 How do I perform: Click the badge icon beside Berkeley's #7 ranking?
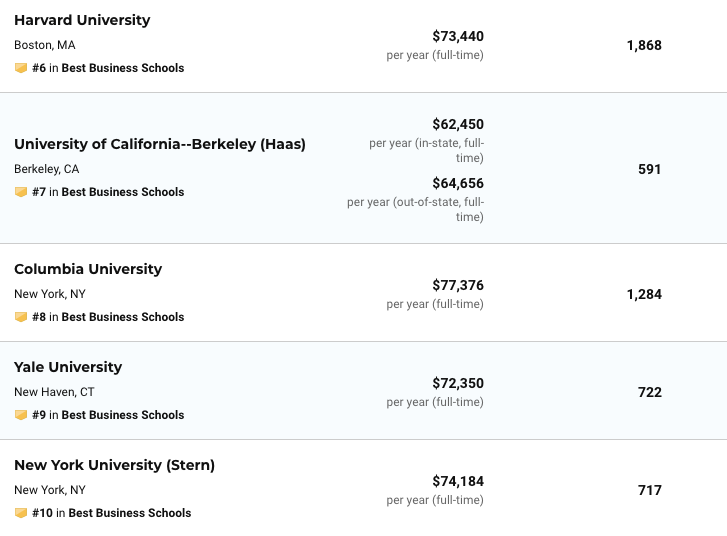[x=21, y=192]
